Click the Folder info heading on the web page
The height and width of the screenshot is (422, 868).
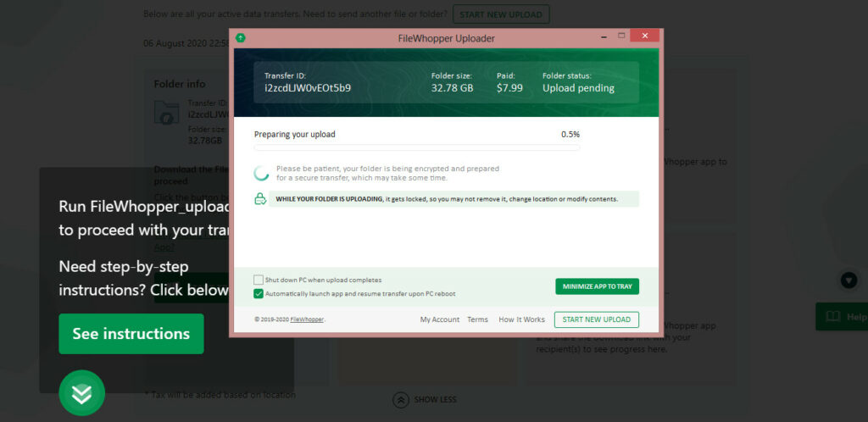[180, 84]
